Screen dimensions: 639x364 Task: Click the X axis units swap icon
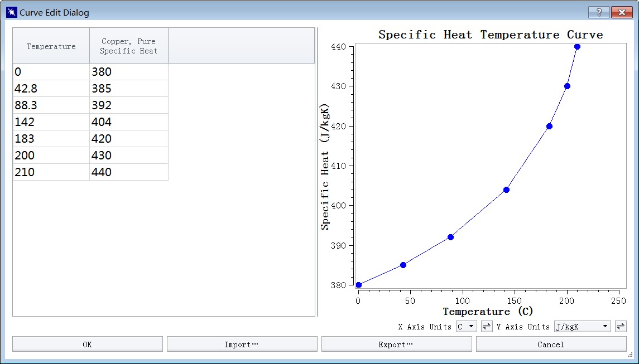tap(487, 327)
